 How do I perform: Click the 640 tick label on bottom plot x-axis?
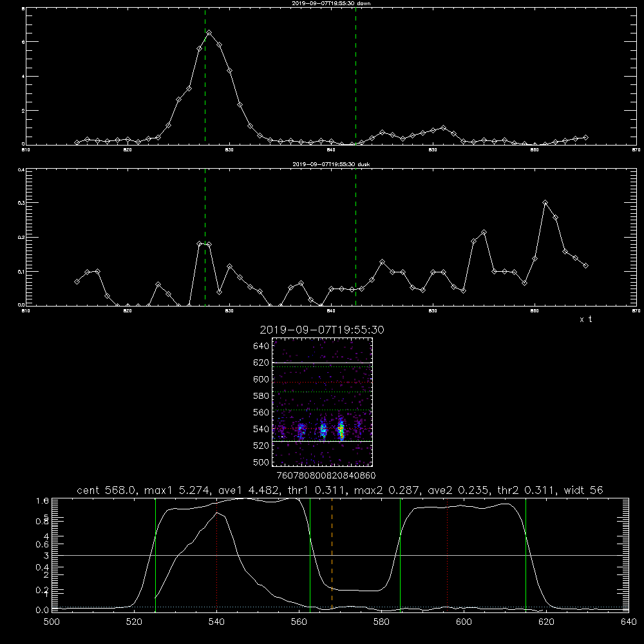tap(629, 622)
